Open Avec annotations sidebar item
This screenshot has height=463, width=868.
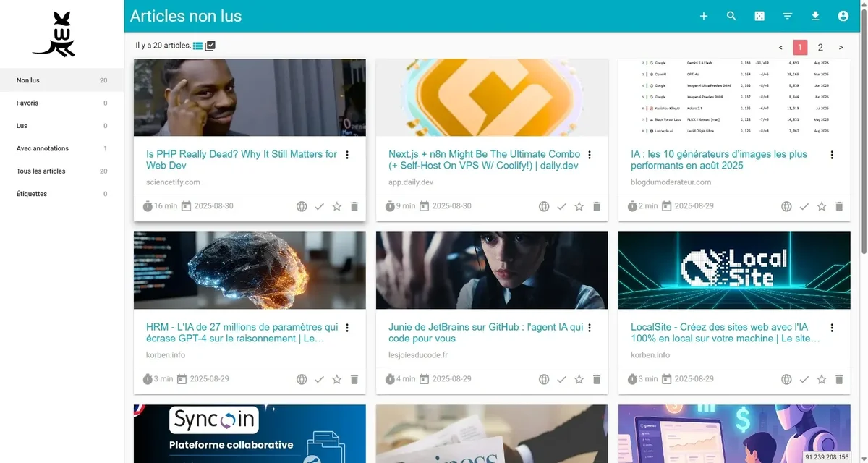(43, 148)
